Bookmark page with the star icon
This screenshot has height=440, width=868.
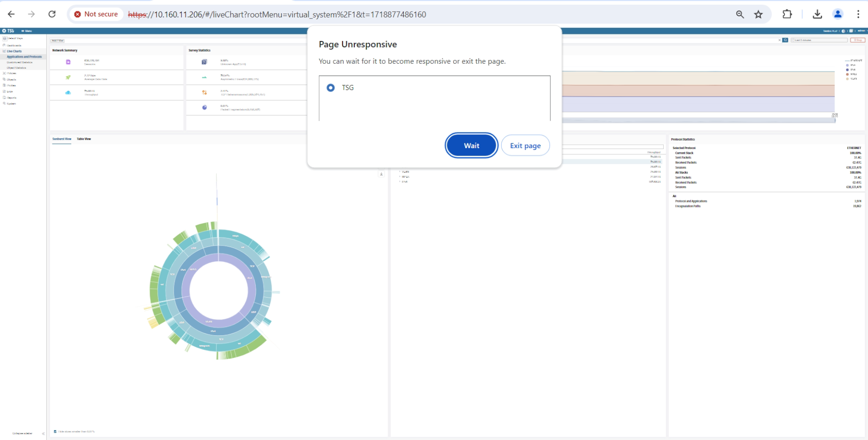point(758,14)
